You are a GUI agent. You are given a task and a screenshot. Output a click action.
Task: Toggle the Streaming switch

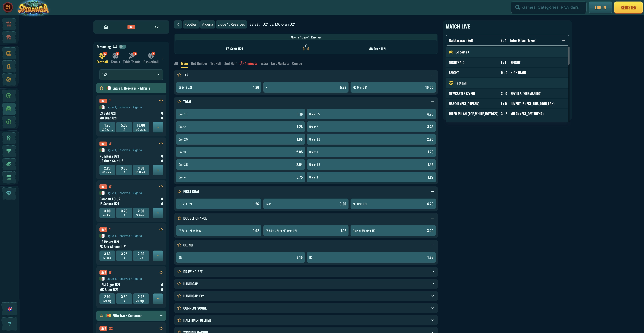122,47
